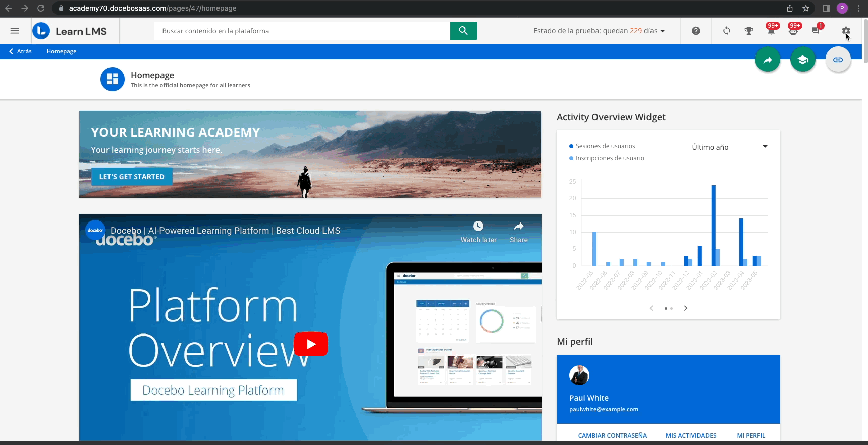Click the green search button
The height and width of the screenshot is (445, 868).
pyautogui.click(x=463, y=31)
